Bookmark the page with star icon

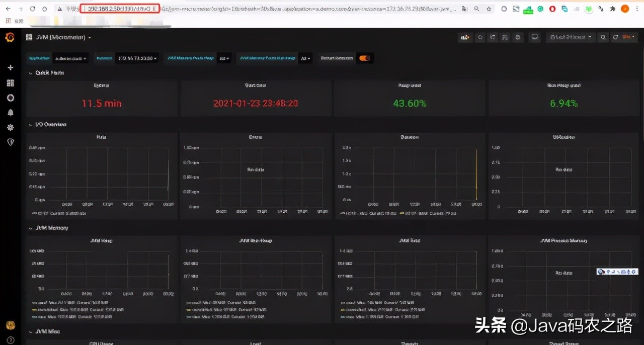(489, 9)
